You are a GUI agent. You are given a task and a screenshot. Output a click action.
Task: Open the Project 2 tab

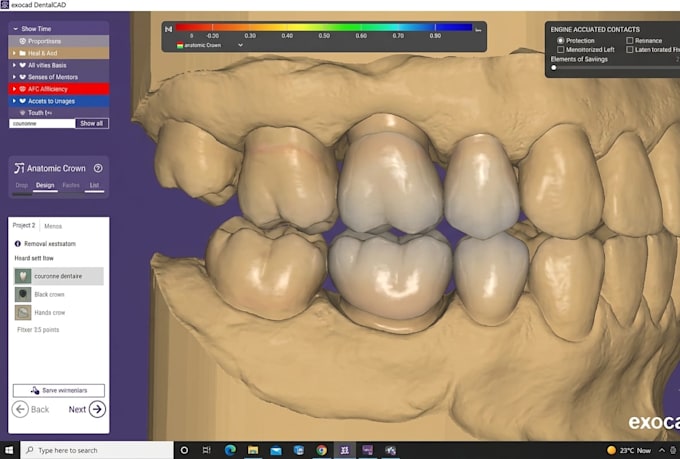(x=24, y=226)
